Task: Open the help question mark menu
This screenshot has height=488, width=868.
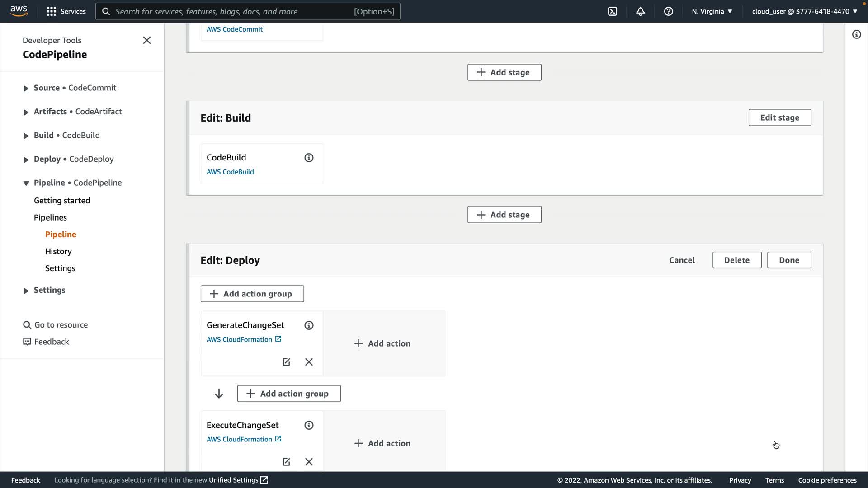Action: click(668, 11)
